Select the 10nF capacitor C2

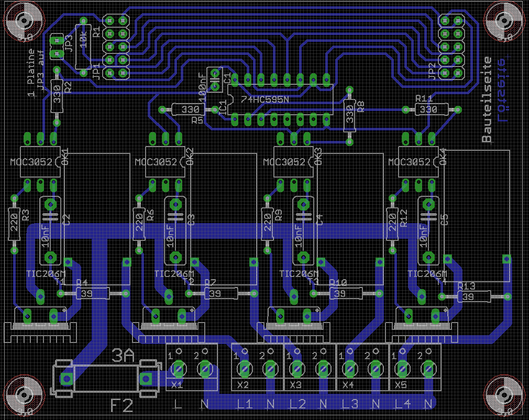(50, 231)
